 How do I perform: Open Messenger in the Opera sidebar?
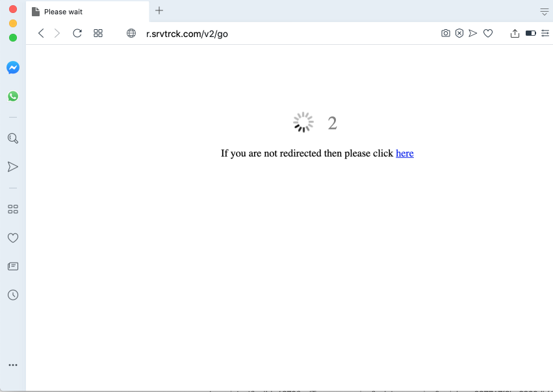12,68
